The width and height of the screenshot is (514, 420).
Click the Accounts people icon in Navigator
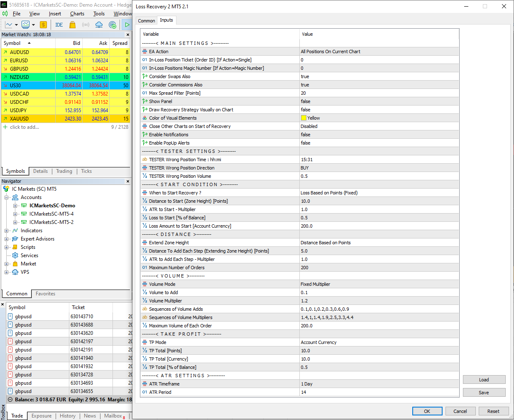pyautogui.click(x=15, y=197)
